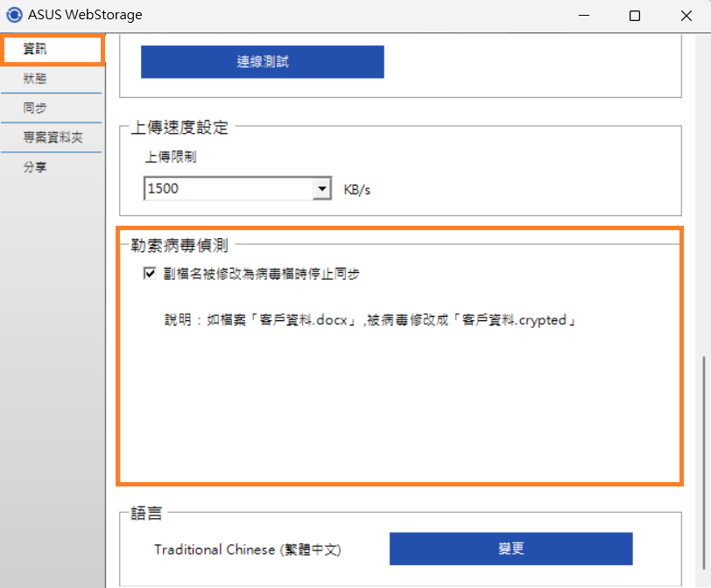
Task: Click the ASUS WebStorage title text
Action: (85, 15)
